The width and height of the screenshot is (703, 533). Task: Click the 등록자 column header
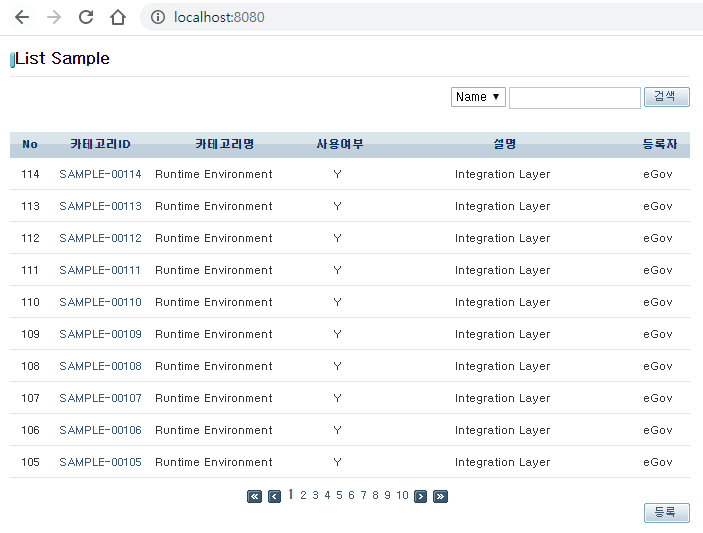pos(660,144)
